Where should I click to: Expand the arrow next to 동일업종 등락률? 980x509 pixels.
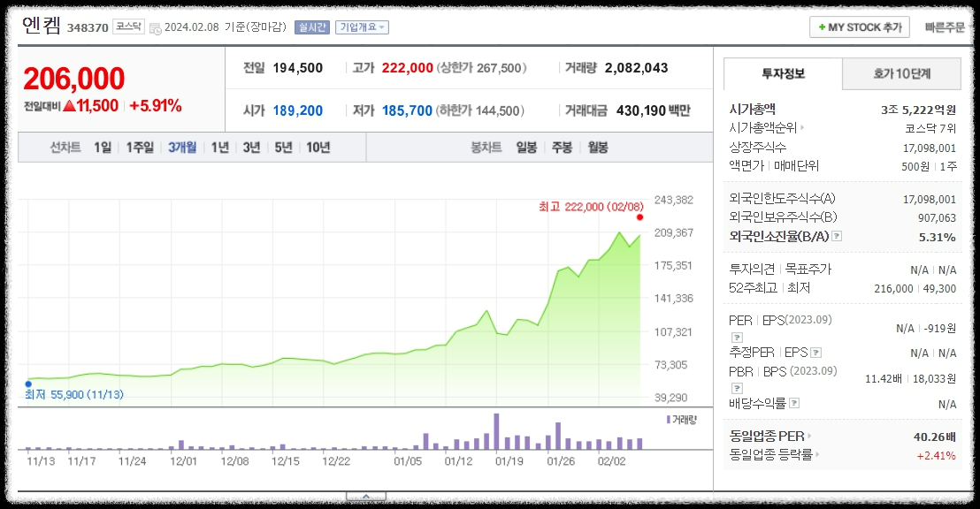point(817,455)
